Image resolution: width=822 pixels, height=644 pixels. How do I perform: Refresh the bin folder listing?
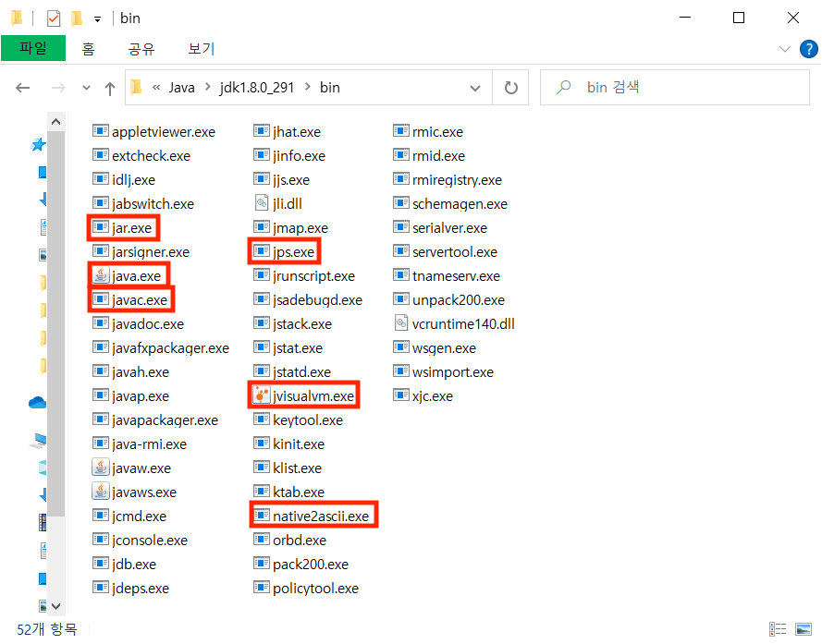pos(510,88)
